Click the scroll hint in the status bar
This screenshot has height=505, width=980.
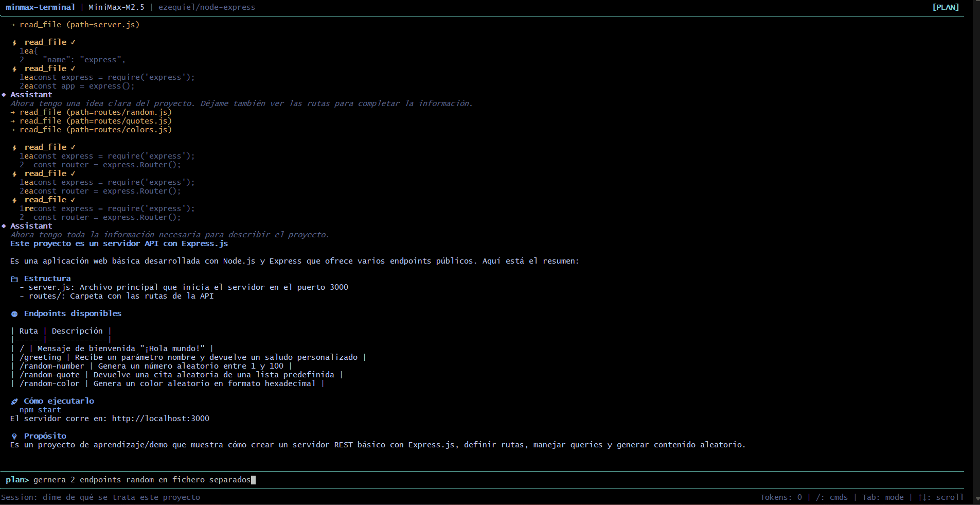click(941, 497)
